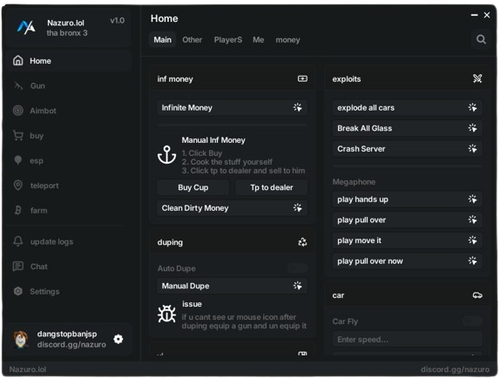
Task: Activate the Break All Glass button
Action: [407, 128]
